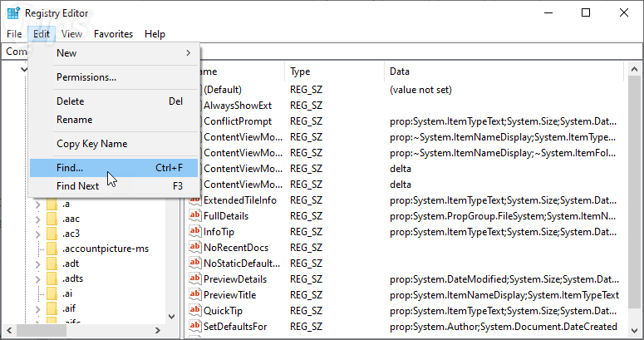Expand the .adts key in tree

click(x=37, y=278)
